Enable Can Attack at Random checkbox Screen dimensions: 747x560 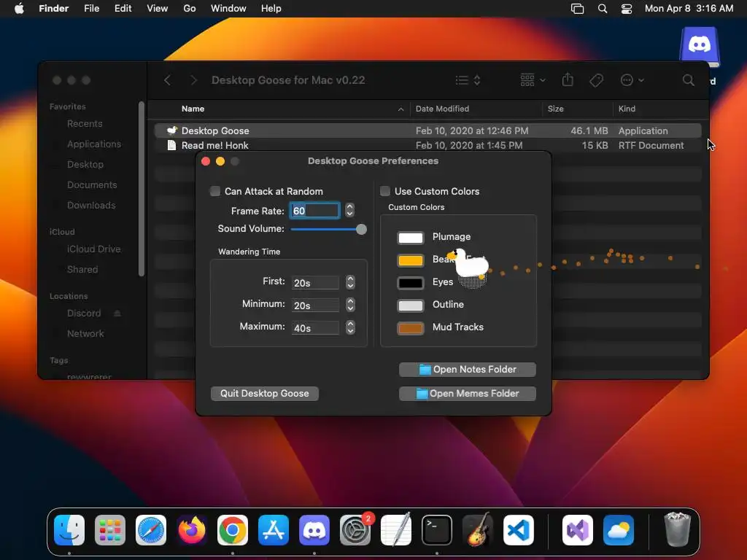215,192
